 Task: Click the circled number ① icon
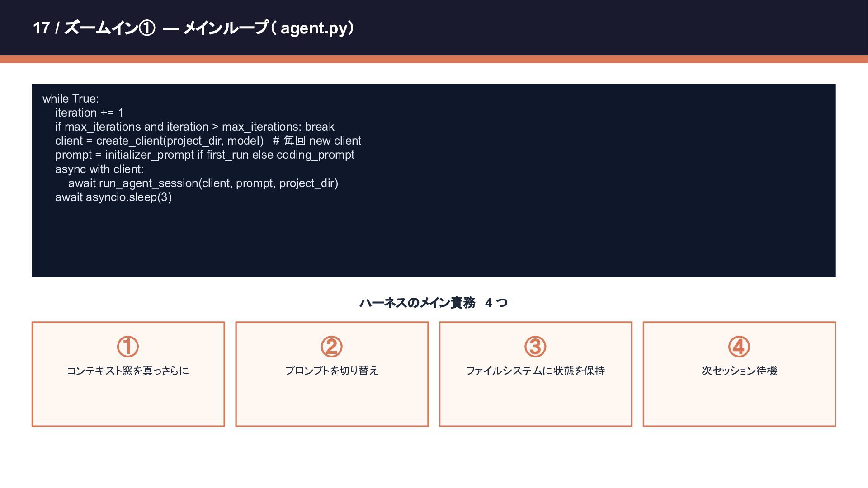[128, 347]
